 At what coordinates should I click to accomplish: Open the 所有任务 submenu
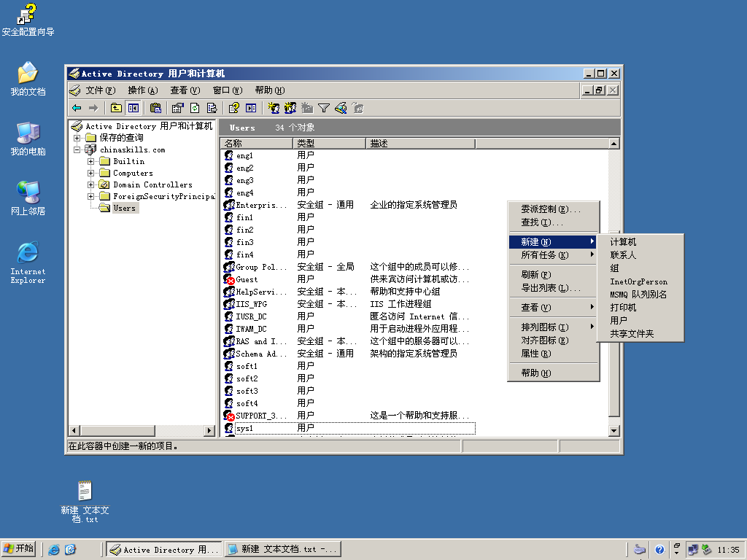pyautogui.click(x=553, y=254)
